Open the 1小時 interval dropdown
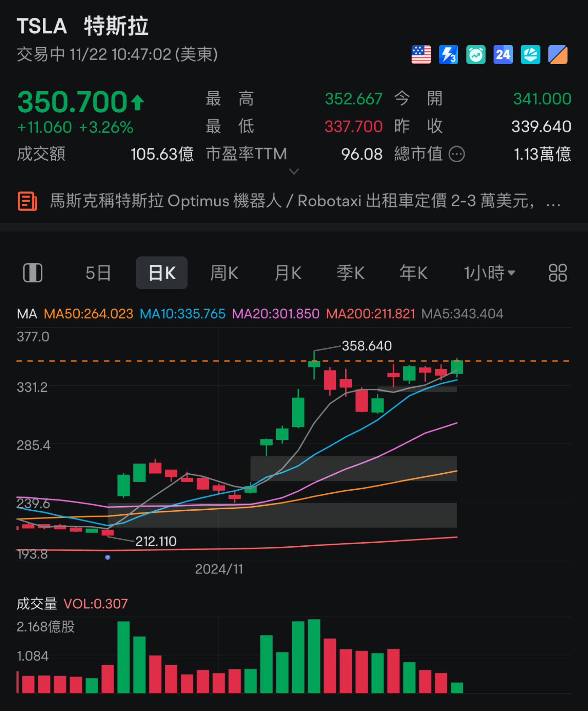Screen dimensions: 588x711 coord(490,273)
